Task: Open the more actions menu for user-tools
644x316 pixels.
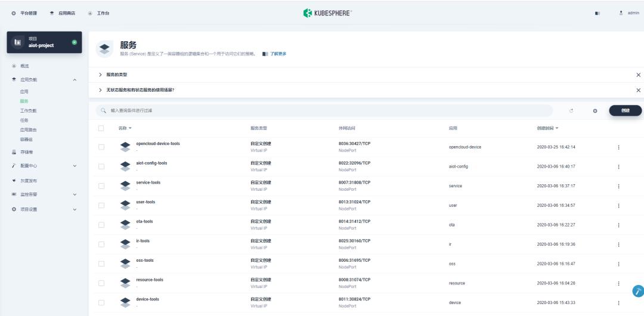Action: point(618,206)
